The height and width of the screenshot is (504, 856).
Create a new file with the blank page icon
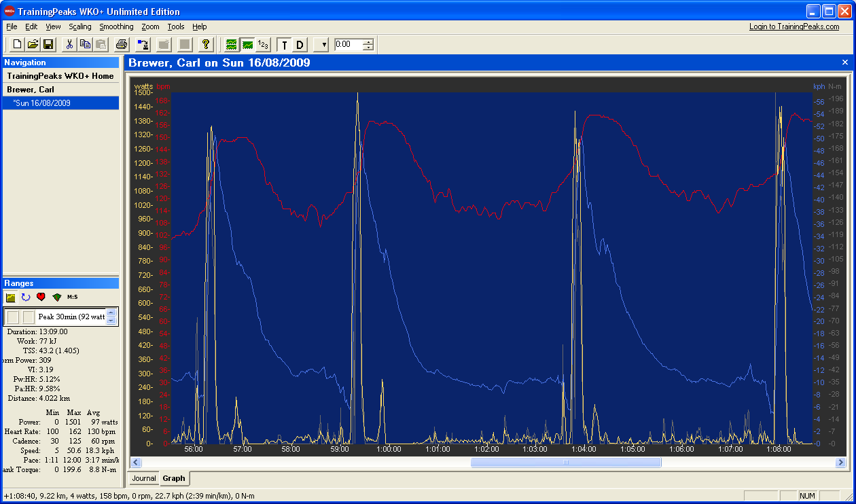click(18, 44)
